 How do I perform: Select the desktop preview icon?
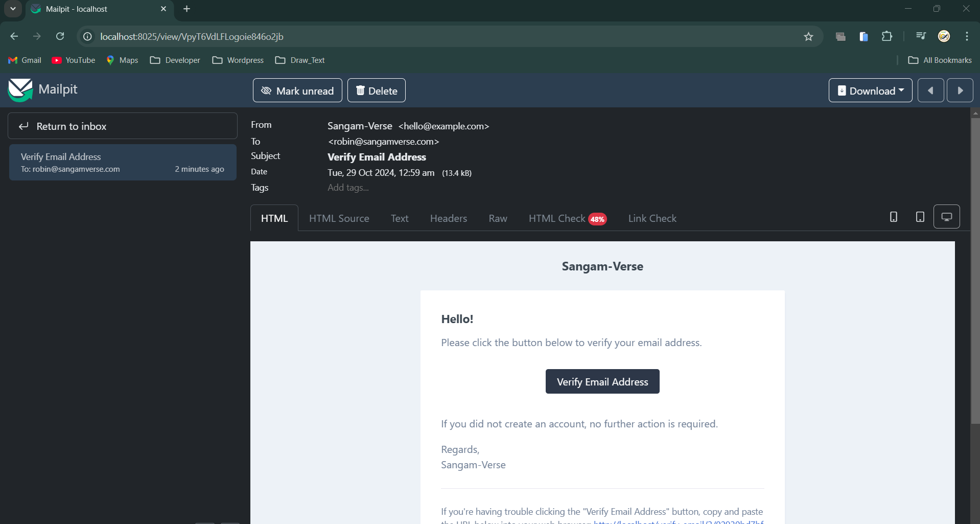(x=947, y=217)
